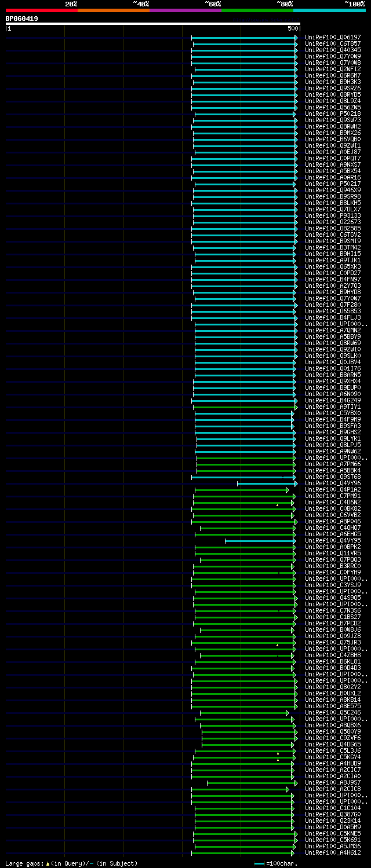
Task: Select the UniRef100_Q9LYK1 label
Action: (x=333, y=438)
